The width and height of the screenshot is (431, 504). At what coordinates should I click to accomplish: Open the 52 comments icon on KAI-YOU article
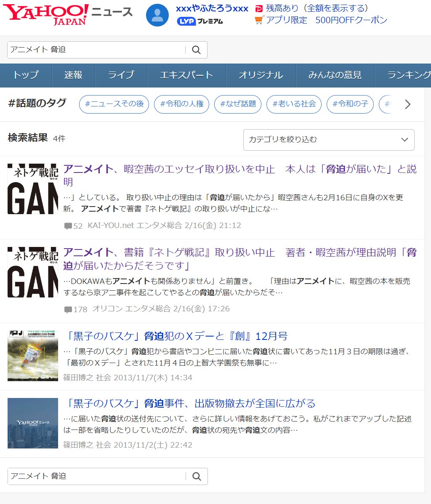coord(68,226)
